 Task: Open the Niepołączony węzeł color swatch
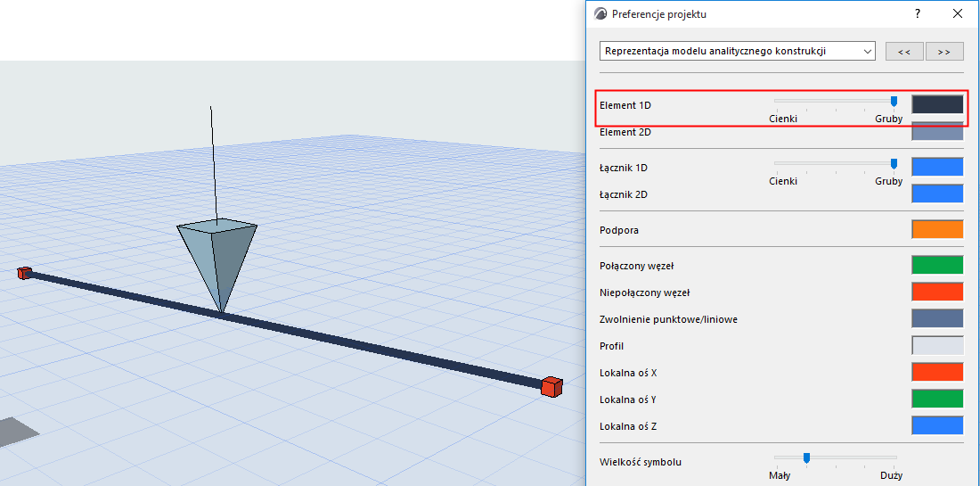point(937,292)
